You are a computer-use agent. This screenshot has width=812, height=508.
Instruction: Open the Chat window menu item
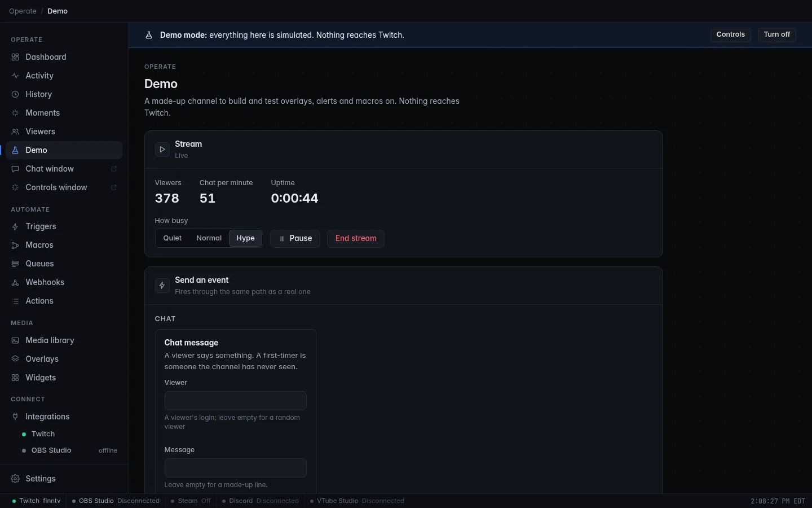64,169
